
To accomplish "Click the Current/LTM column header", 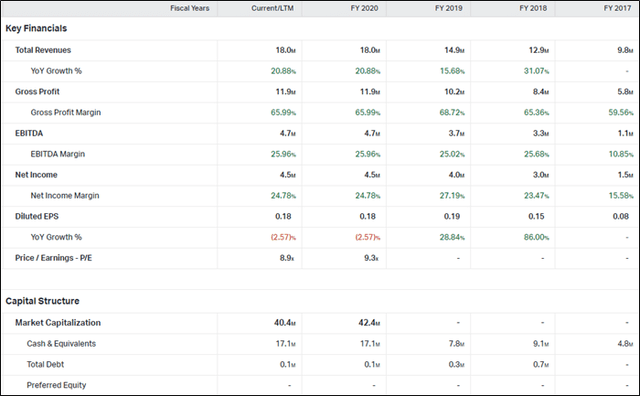I will click(272, 8).
